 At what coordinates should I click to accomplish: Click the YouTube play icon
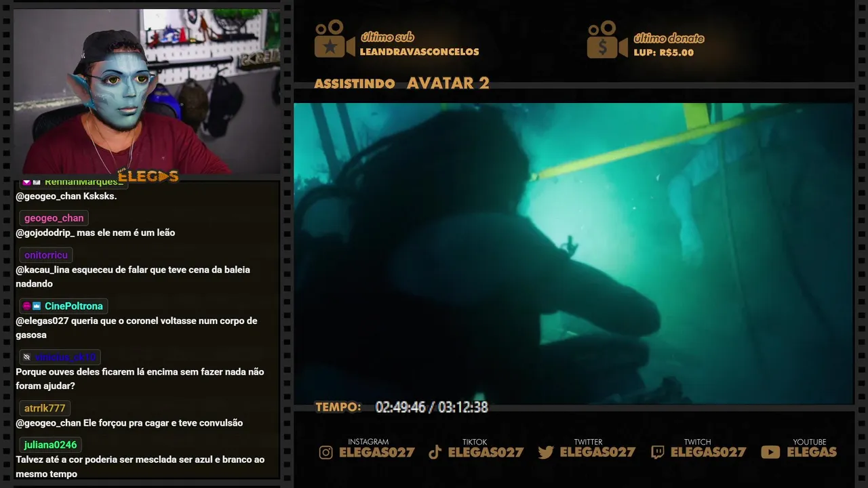(x=770, y=453)
